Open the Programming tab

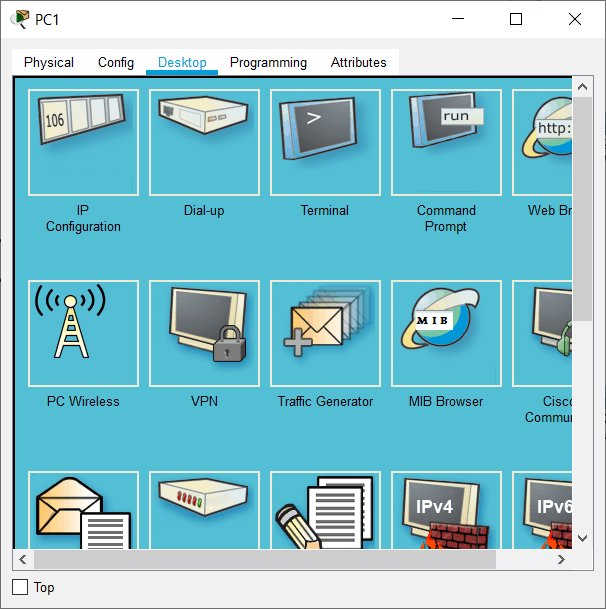tap(268, 62)
